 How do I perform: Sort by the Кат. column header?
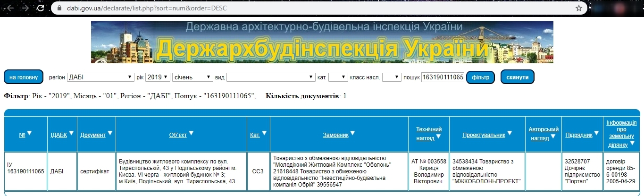tap(255, 135)
